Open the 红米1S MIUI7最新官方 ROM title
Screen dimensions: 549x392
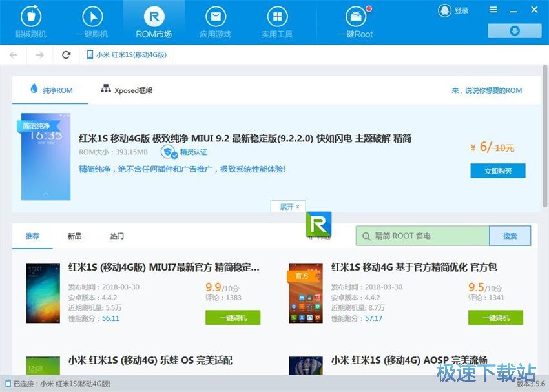tap(164, 267)
